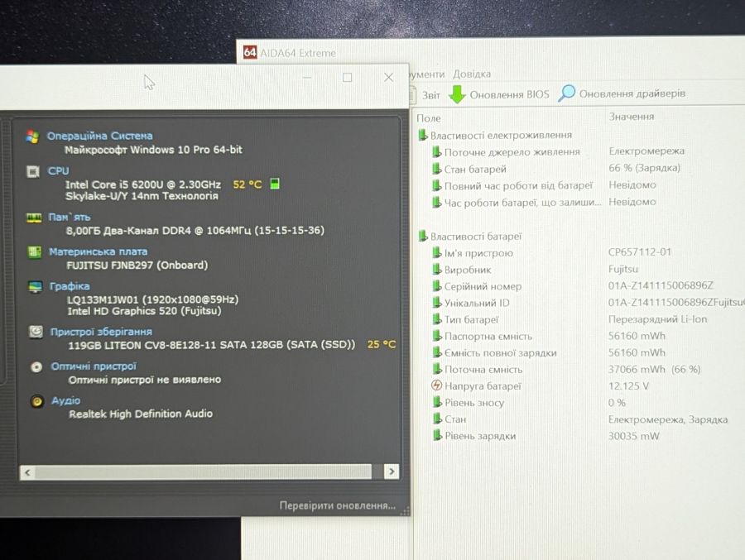Image resolution: width=745 pixels, height=560 pixels.
Task: Open Оновлення драйверів in the toolbar
Action: [632, 93]
